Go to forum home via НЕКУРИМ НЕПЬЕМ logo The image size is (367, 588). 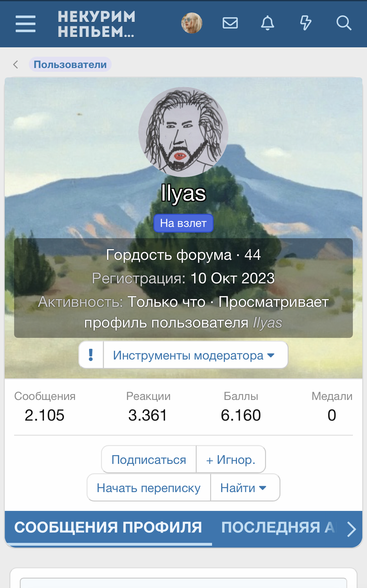tap(96, 24)
